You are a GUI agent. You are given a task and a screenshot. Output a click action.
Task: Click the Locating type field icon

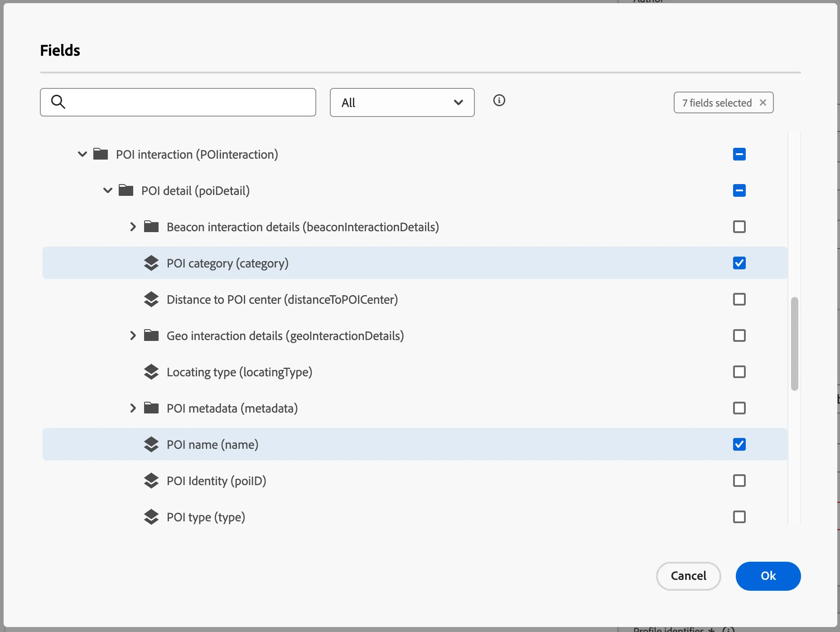(151, 372)
